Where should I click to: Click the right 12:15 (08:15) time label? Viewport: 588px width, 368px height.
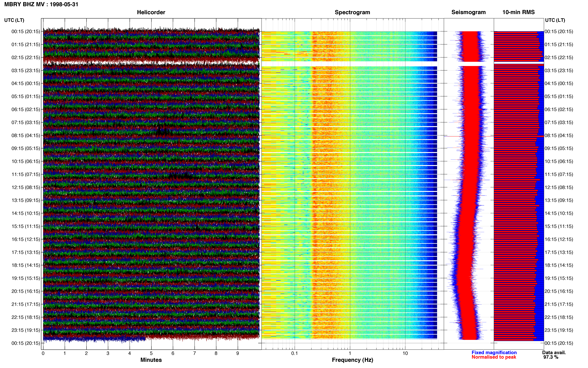(559, 187)
